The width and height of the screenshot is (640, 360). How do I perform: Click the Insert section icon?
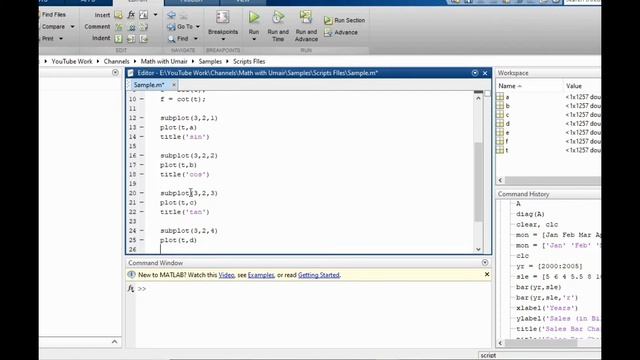click(118, 15)
